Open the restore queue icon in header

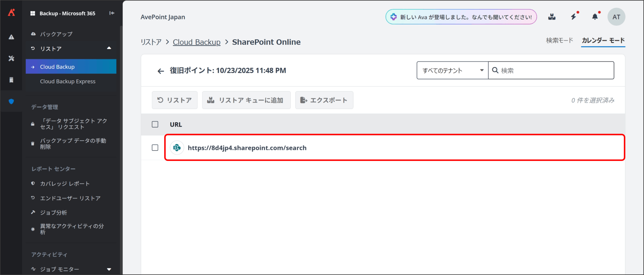coord(552,17)
